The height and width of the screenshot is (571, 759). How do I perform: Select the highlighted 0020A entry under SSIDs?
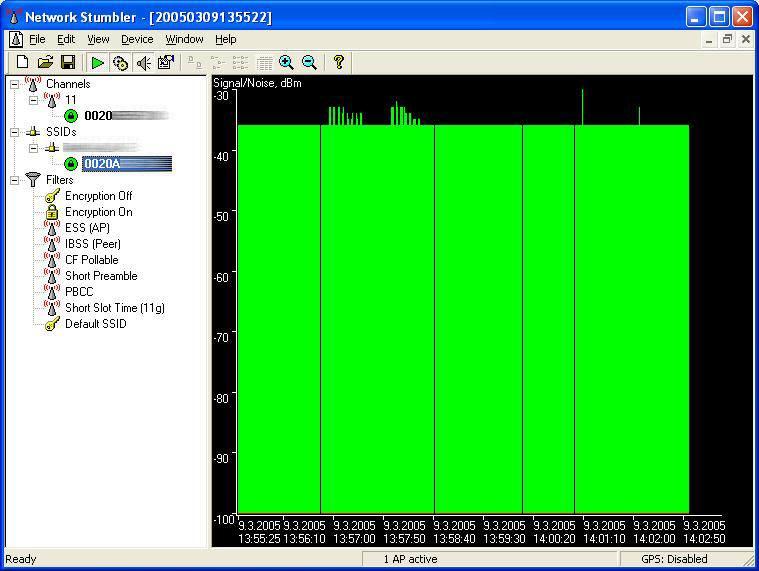click(127, 164)
